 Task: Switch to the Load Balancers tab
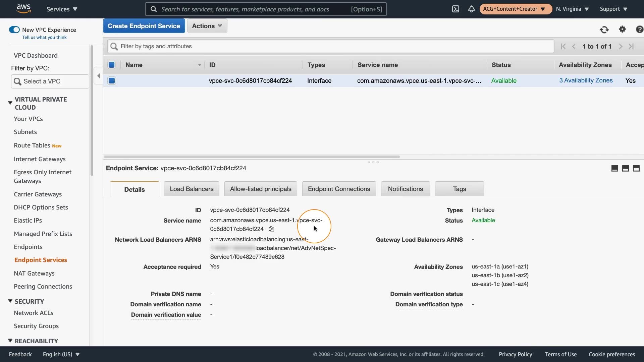[192, 189]
